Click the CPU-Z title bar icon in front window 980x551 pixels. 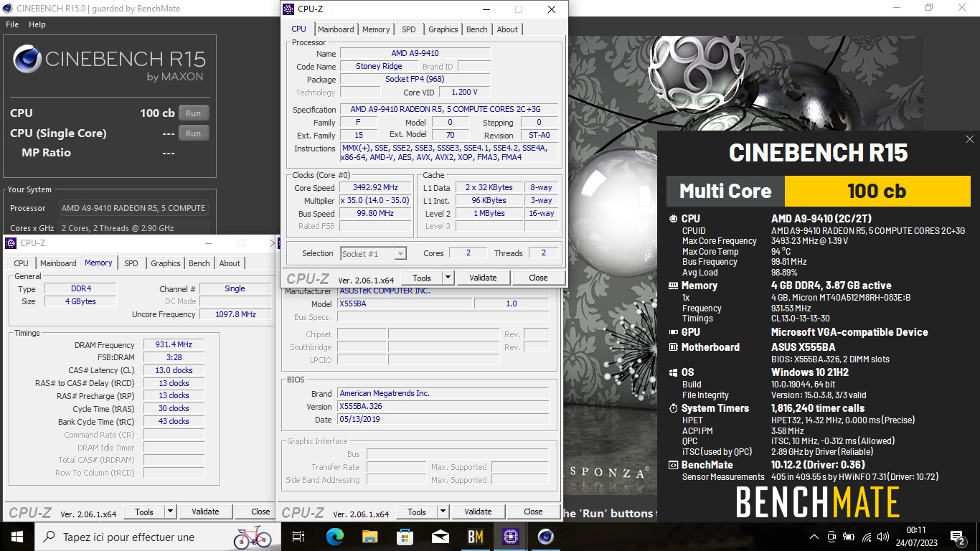pyautogui.click(x=288, y=9)
